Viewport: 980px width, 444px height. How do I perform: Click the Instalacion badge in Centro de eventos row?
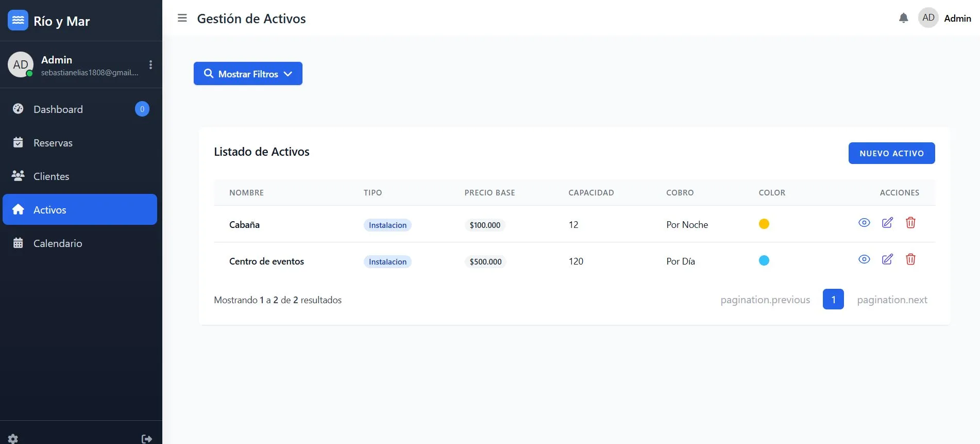coord(387,261)
